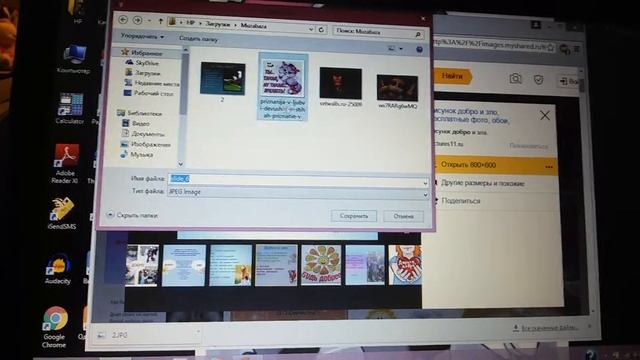Select SkyDrive in the navigation pane

coord(142,63)
